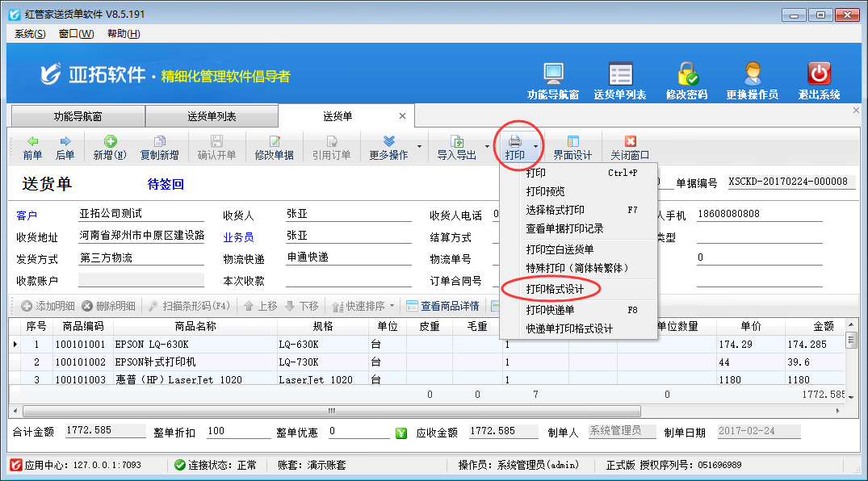Click the 更换操作员 user icon
The width and height of the screenshot is (868, 481).
tap(752, 74)
